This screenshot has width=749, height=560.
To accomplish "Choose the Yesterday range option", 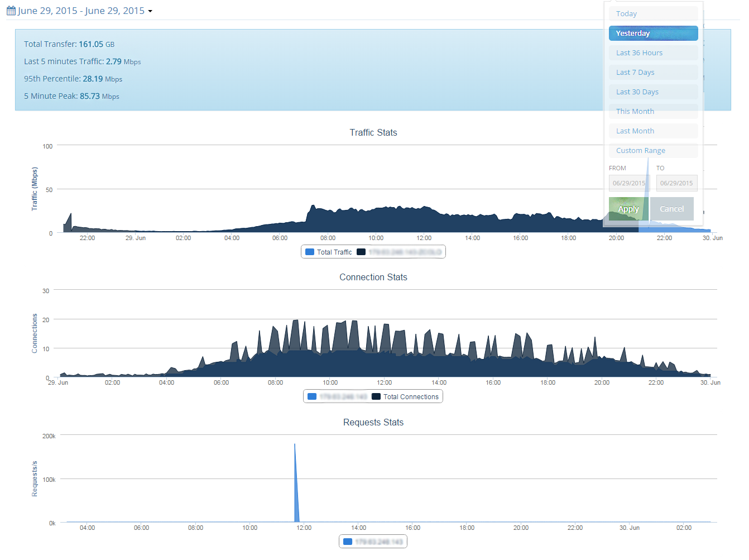I will point(654,33).
